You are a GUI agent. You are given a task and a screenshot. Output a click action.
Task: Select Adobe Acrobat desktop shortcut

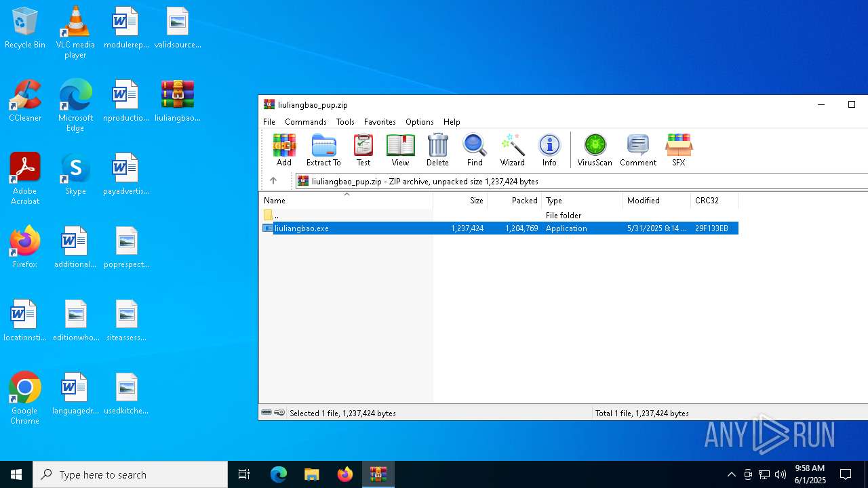25,179
